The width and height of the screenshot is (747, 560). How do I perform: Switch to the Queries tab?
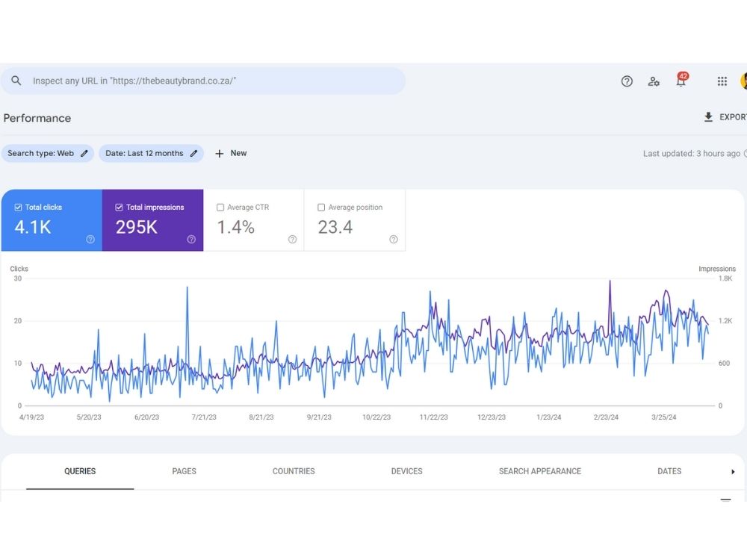[80, 471]
